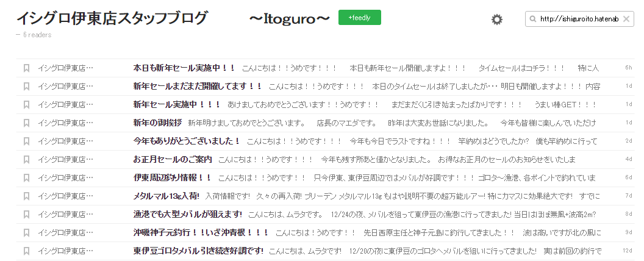Screen dimensions: 644x261
Task: Bookmark the 新年セール実施中 entry
Action: click(26, 105)
